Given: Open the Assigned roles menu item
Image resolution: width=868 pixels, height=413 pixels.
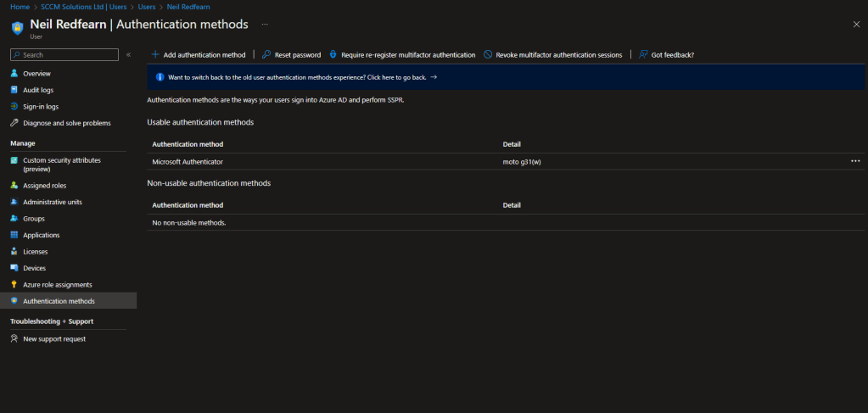Looking at the screenshot, I should point(44,186).
